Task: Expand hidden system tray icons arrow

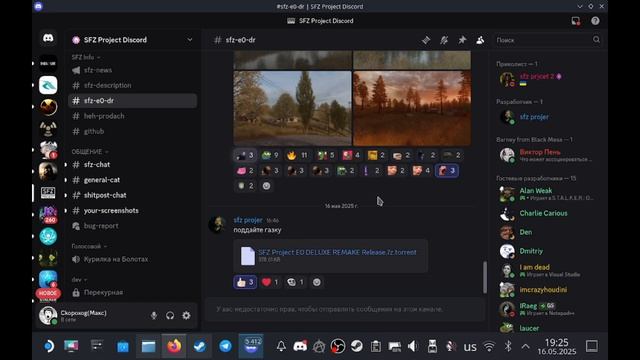Action: pyautogui.click(x=526, y=346)
